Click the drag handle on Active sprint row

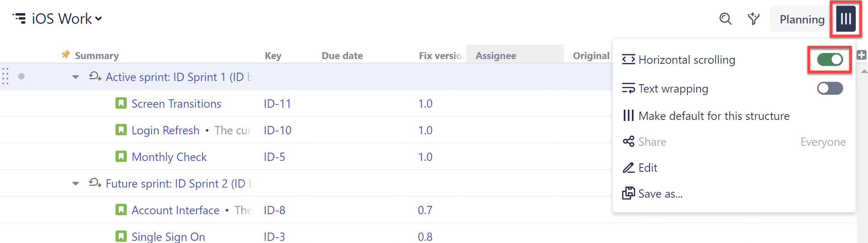[x=5, y=76]
